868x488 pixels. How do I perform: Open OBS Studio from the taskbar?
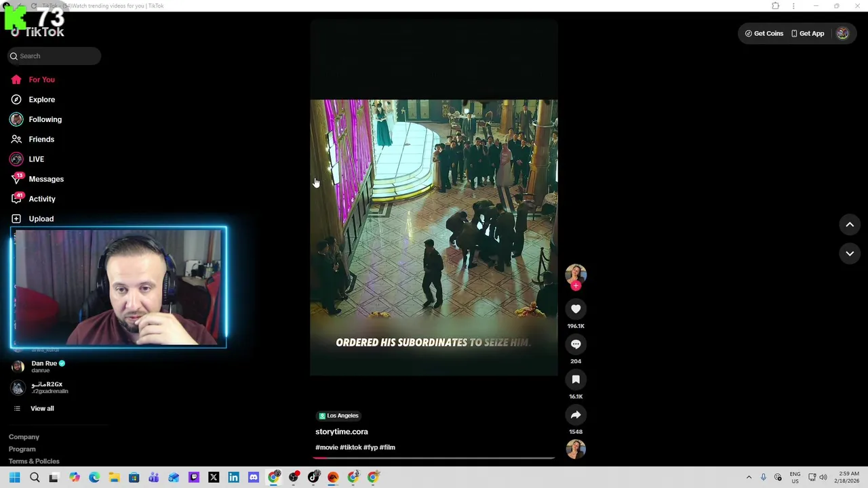point(294,478)
